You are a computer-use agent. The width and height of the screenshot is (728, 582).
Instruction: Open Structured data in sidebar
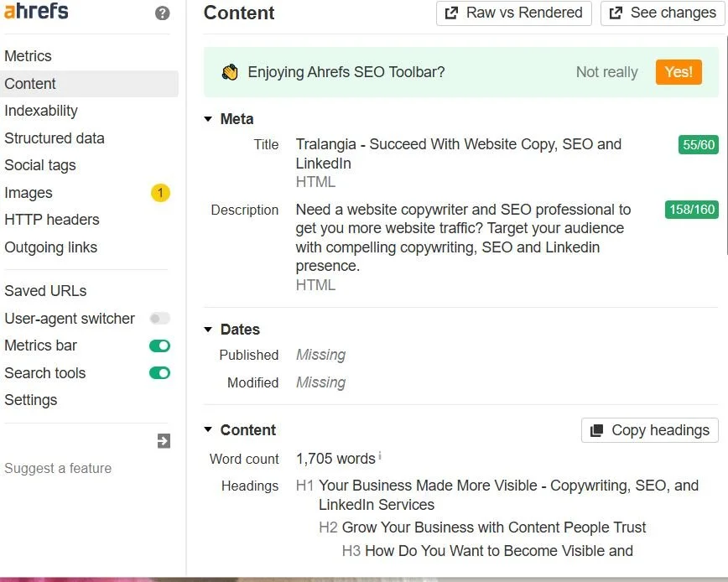click(x=55, y=138)
